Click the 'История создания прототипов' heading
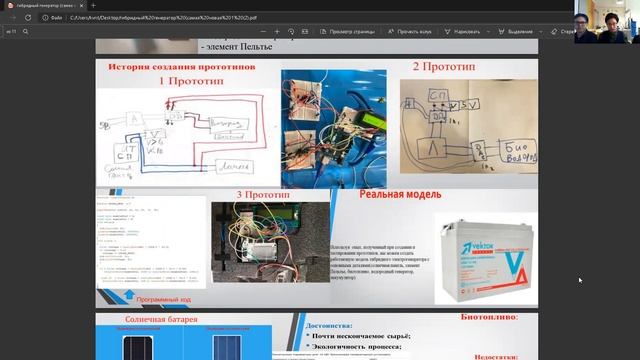The image size is (640, 360). pyautogui.click(x=182, y=67)
